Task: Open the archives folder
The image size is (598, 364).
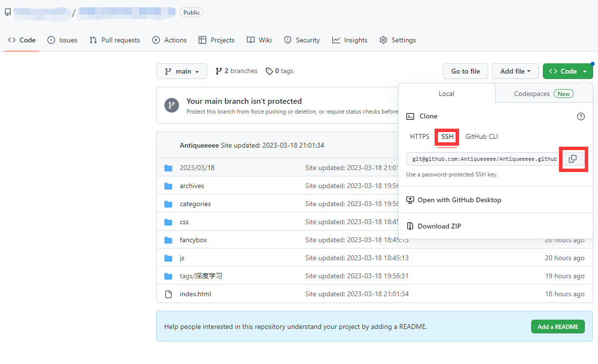Action: 192,186
